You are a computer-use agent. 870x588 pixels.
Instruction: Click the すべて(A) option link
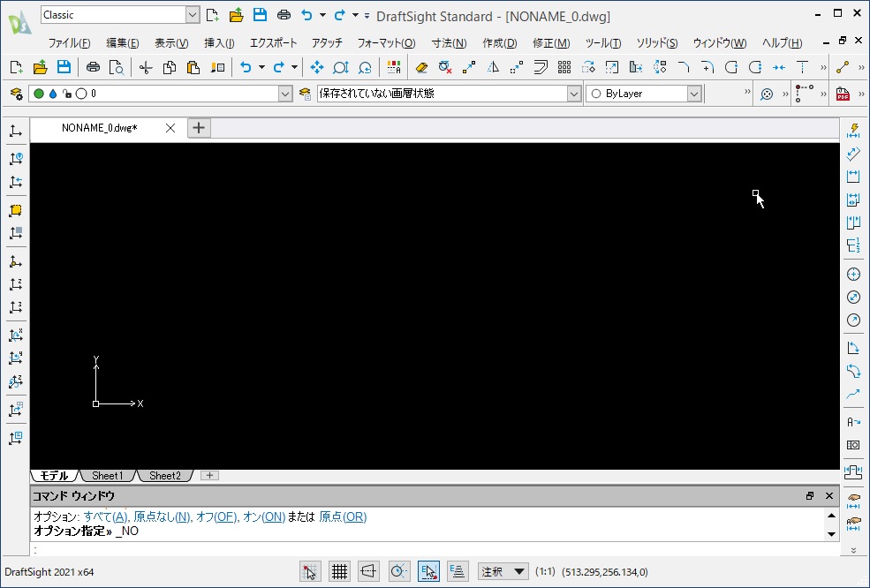[105, 517]
